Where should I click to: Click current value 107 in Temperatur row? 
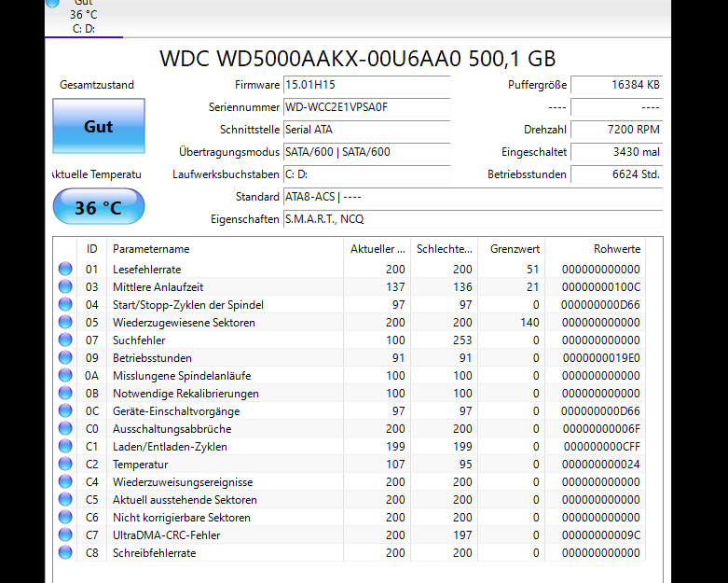[x=395, y=465]
